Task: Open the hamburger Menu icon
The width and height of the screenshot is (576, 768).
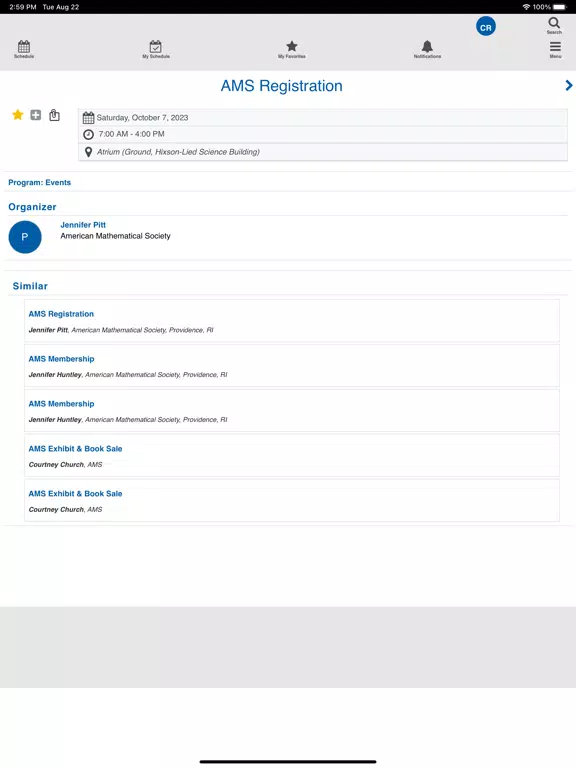Action: click(x=555, y=49)
